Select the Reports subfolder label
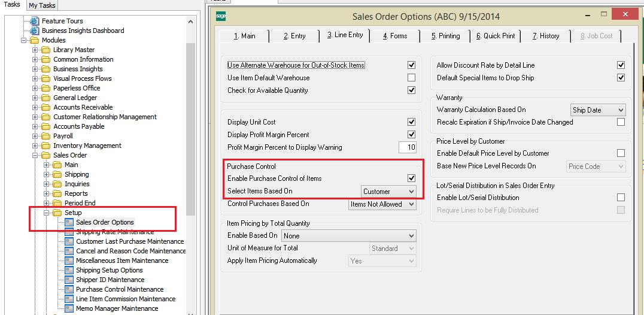Image resolution: width=644 pixels, height=315 pixels. point(76,193)
